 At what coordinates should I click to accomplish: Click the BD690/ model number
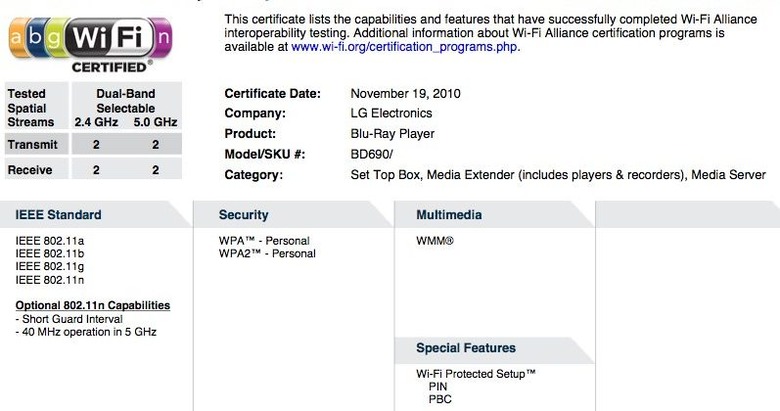click(371, 154)
